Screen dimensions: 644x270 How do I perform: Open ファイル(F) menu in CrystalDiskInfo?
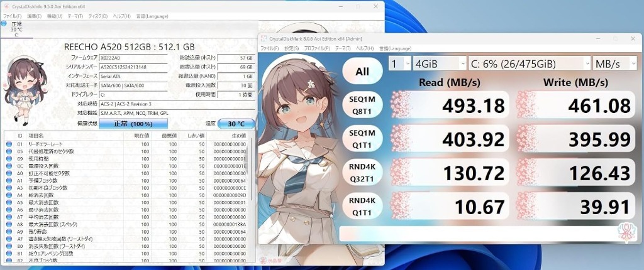point(11,16)
